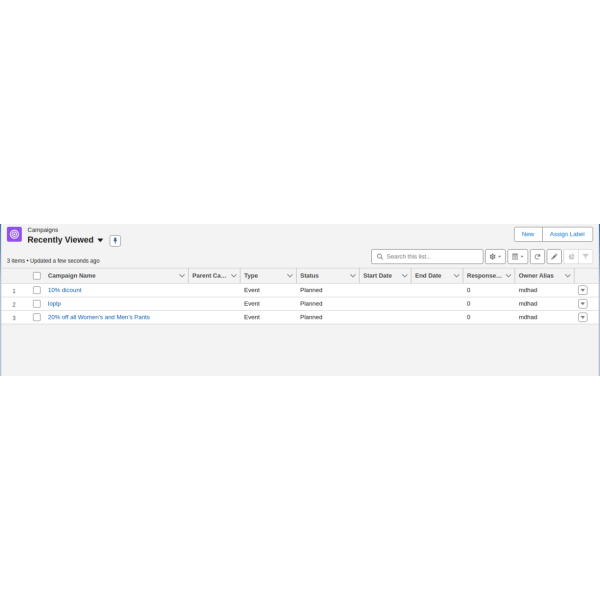The image size is (600, 600).
Task: Open list view controls gear menu
Action: click(x=495, y=257)
